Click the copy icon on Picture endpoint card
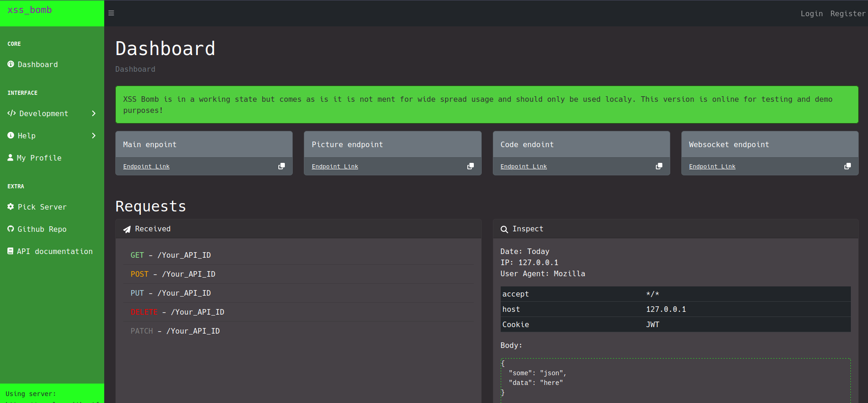Viewport: 868px width, 403px height. (x=470, y=166)
